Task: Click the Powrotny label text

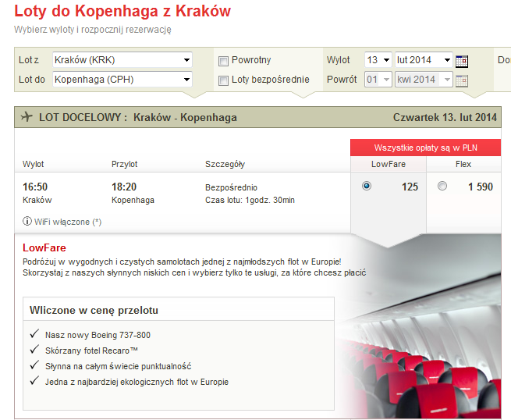Action: pos(251,60)
